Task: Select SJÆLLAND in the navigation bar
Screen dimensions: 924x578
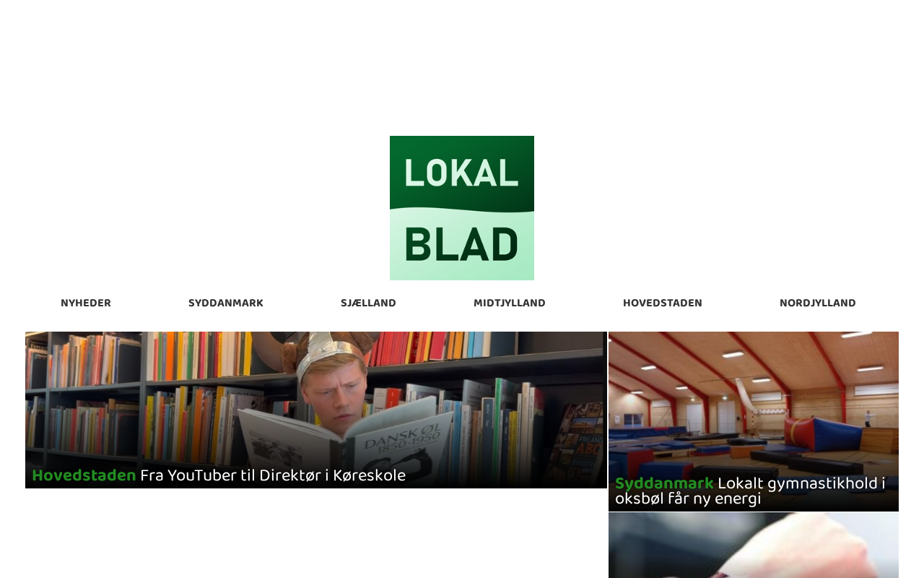Action: pos(368,303)
